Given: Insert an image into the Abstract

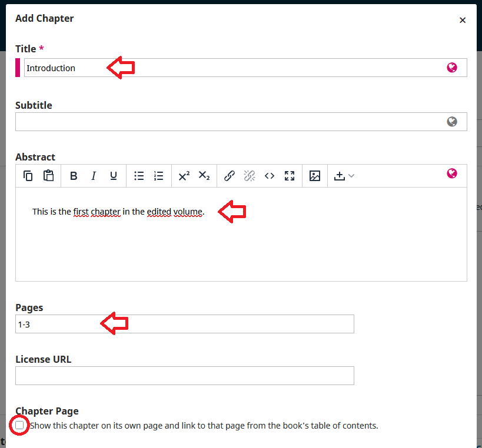Looking at the screenshot, I should pos(315,175).
